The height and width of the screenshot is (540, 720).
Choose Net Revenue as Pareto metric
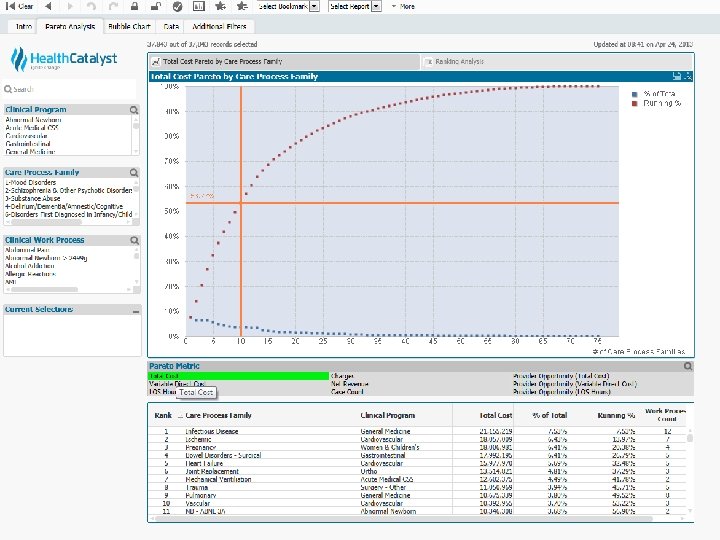click(x=420, y=384)
